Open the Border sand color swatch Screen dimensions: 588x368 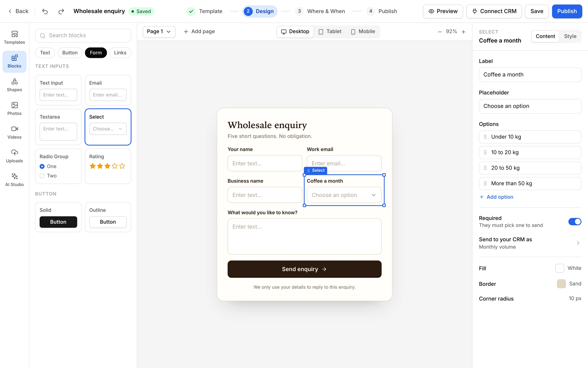(x=561, y=284)
